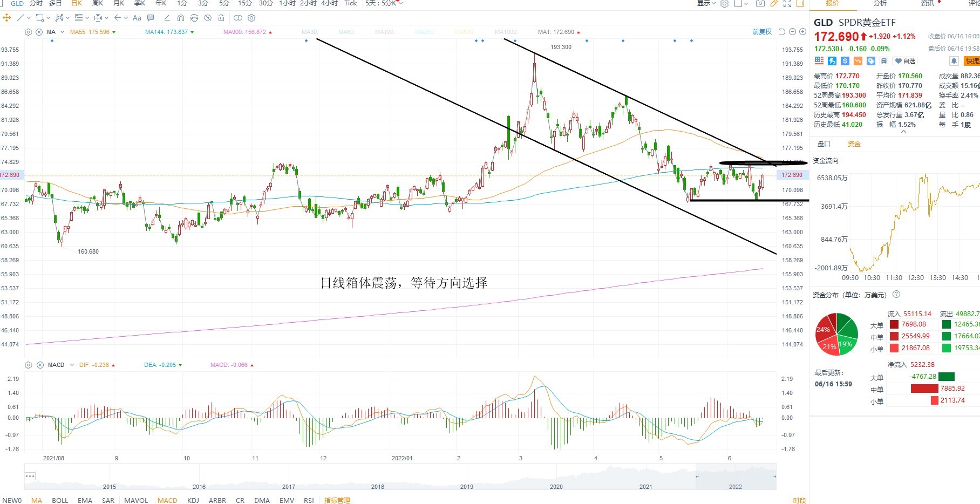Click the blue dollar sign icon
The width and height of the screenshot is (980, 504).
(x=845, y=61)
